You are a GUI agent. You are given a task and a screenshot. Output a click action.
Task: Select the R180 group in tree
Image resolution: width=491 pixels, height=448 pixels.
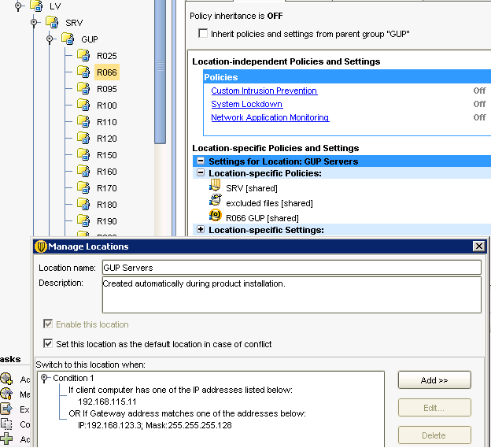click(107, 205)
